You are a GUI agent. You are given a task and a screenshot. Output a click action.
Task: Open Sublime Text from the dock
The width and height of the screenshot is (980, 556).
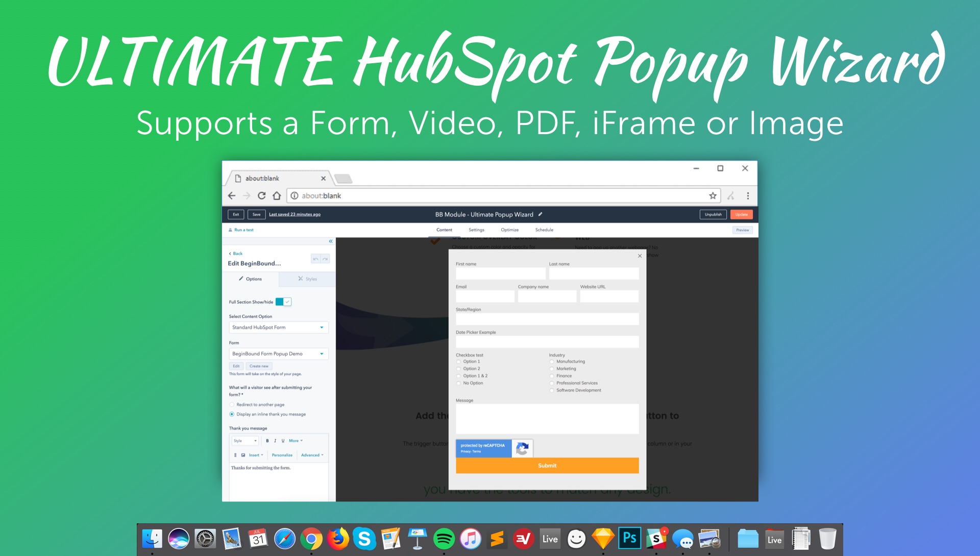pyautogui.click(x=497, y=539)
